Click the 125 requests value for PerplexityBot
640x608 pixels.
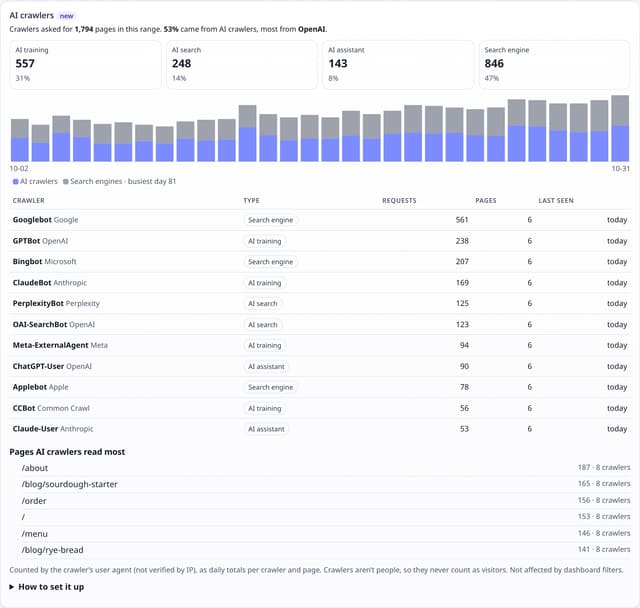pyautogui.click(x=462, y=304)
